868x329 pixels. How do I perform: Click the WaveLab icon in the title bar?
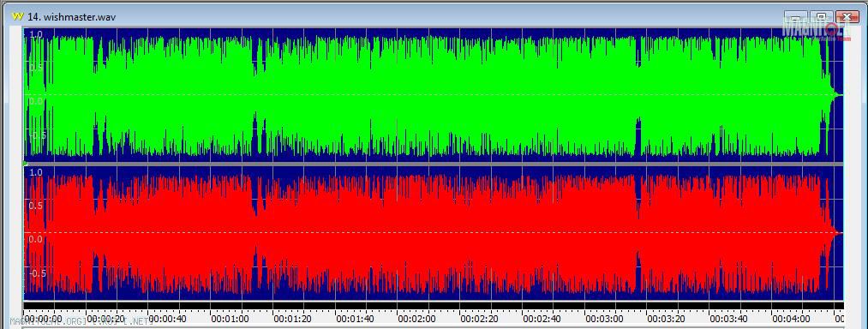click(18, 16)
